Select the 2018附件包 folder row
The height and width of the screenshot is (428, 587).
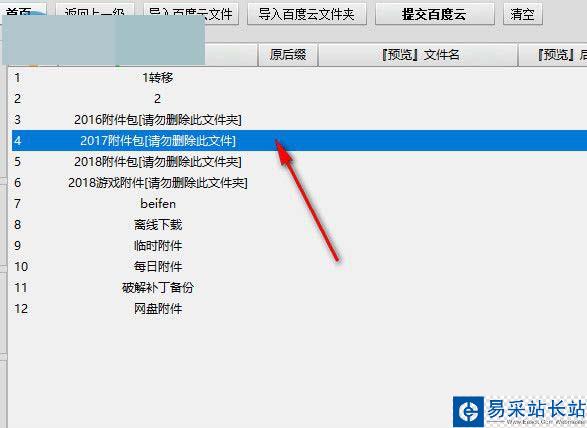pyautogui.click(x=299, y=161)
